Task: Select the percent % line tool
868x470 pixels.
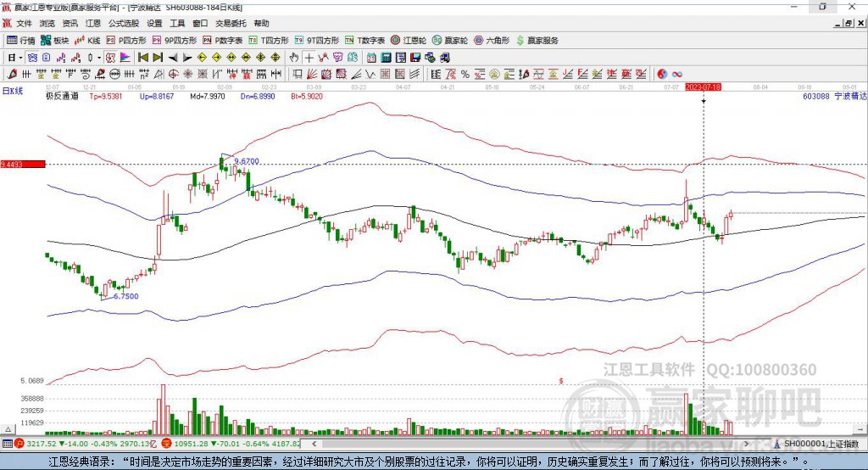Action: 465,75
